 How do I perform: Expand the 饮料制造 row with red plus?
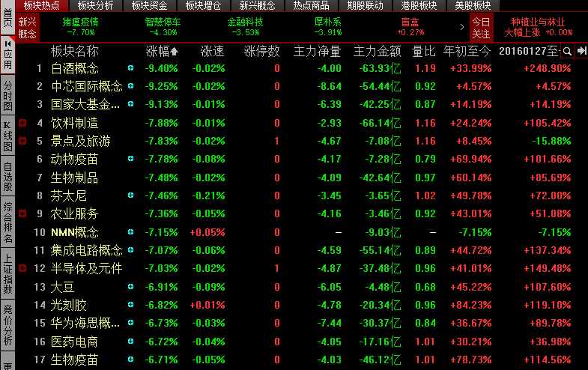pyautogui.click(x=22, y=123)
